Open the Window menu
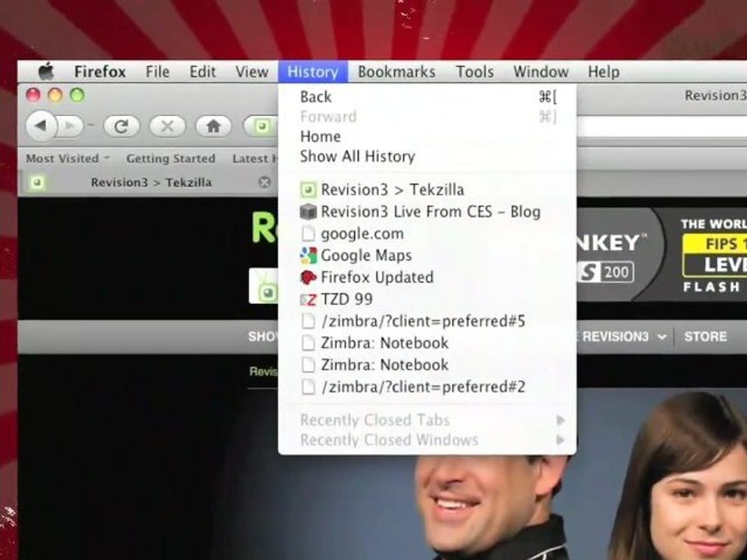The height and width of the screenshot is (560, 747). 541,72
